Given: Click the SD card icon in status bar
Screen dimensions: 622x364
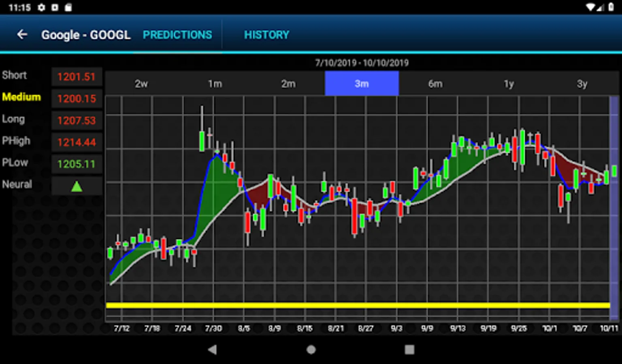Looking at the screenshot, I should click(x=68, y=7).
